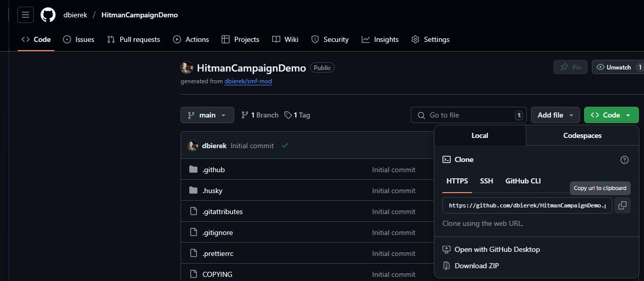644x281 pixels.
Task: Open Initial commit message for .github row
Action: (394, 170)
